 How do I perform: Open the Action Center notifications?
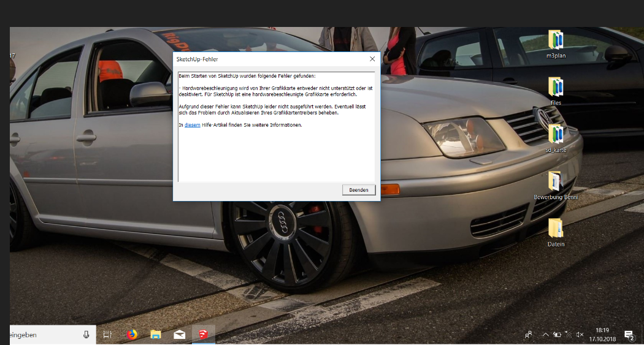click(629, 335)
